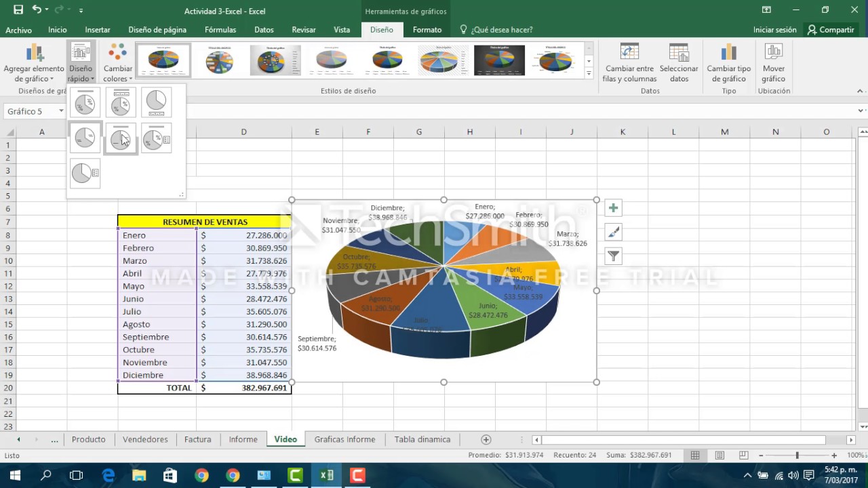
Task: Select the second quick layout option
Action: tap(121, 102)
